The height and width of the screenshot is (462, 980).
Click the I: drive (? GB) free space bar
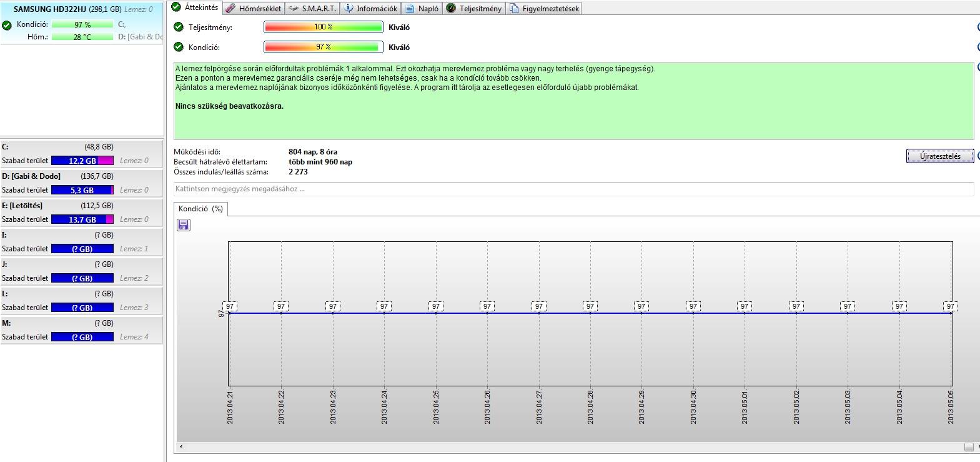point(82,249)
